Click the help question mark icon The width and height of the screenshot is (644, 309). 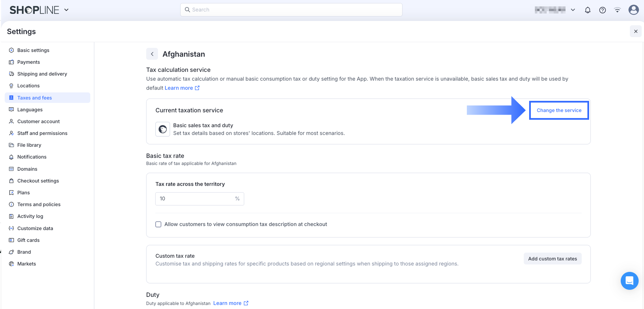(x=603, y=10)
